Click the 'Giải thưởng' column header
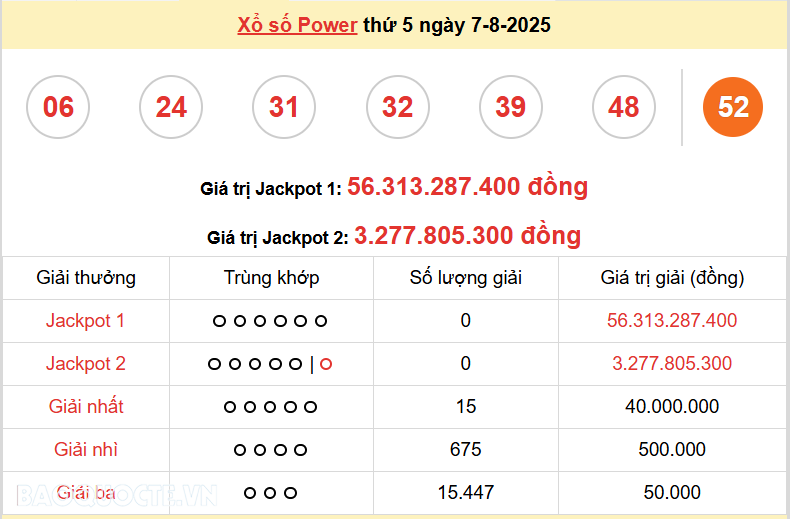790x519 pixels. (x=86, y=278)
